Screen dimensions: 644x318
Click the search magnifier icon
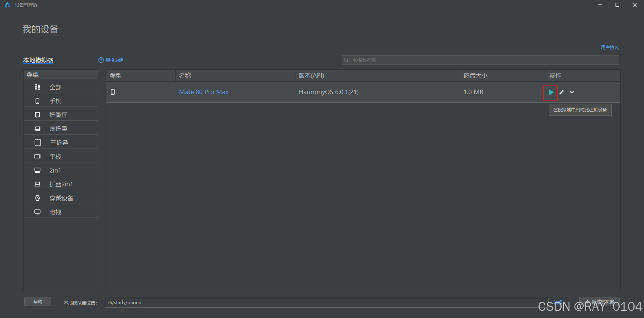(x=347, y=60)
